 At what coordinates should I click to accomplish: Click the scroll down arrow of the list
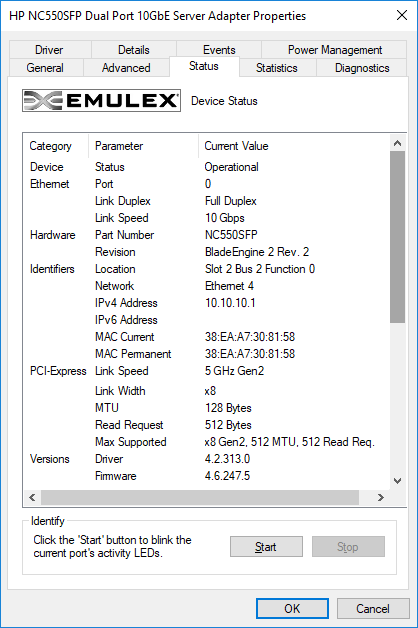(x=398, y=481)
